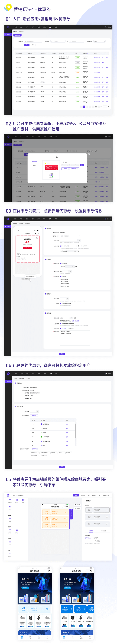Open the user avatar on the coupon list screen
Screen dimensions: 117x644
[106, 27]
